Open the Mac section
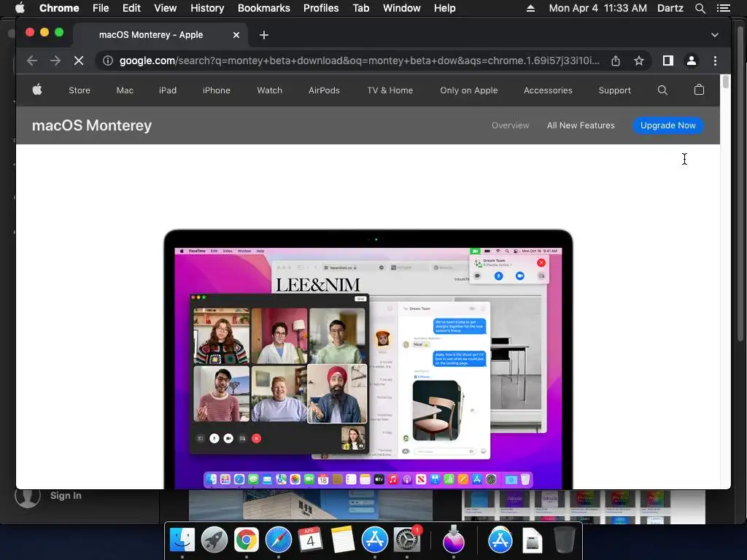Screen dimensions: 747x560 125,90
